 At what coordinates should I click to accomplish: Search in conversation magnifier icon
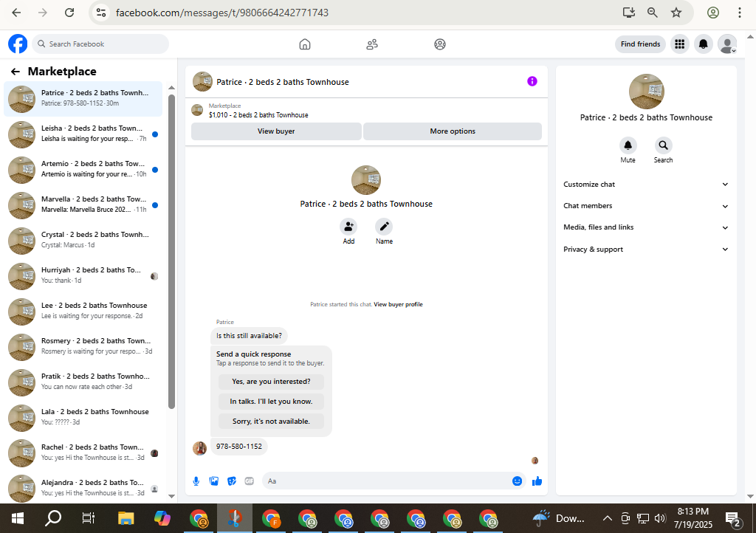tap(664, 145)
